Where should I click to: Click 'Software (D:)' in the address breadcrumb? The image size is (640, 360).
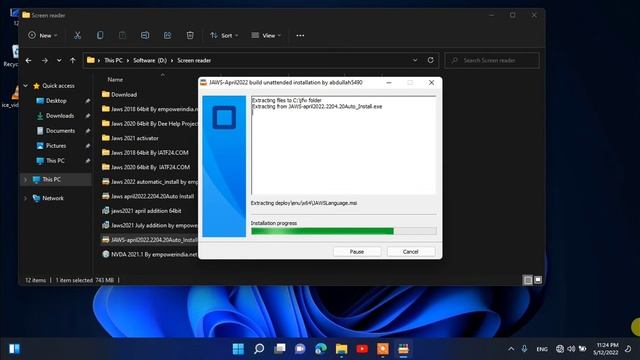[x=150, y=60]
